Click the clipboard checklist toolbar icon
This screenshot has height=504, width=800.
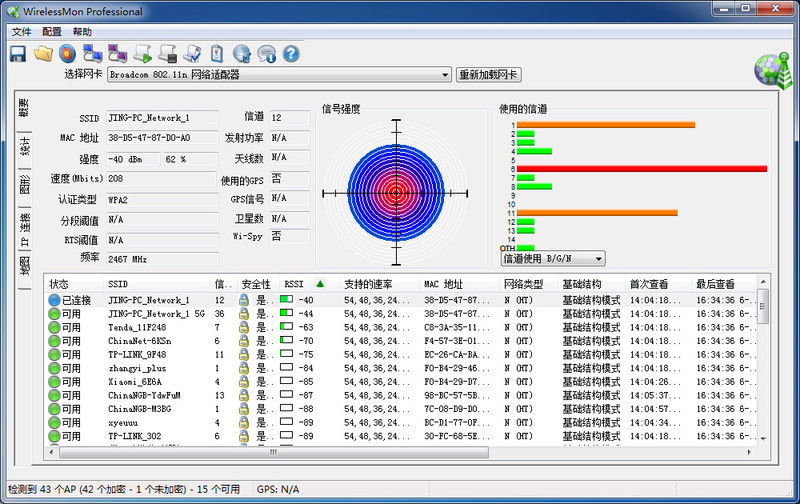click(217, 54)
